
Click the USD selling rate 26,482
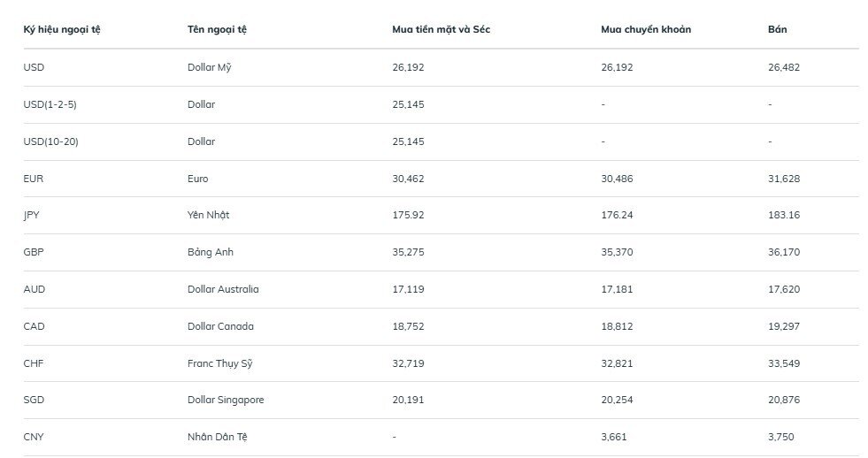coord(784,67)
